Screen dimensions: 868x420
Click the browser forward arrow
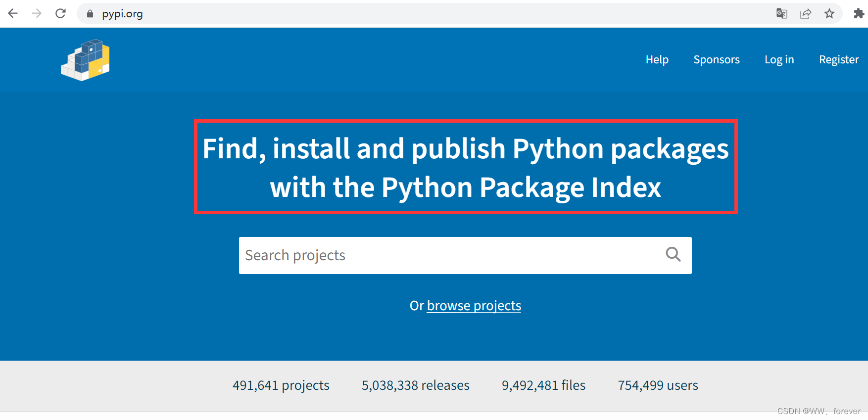point(37,13)
